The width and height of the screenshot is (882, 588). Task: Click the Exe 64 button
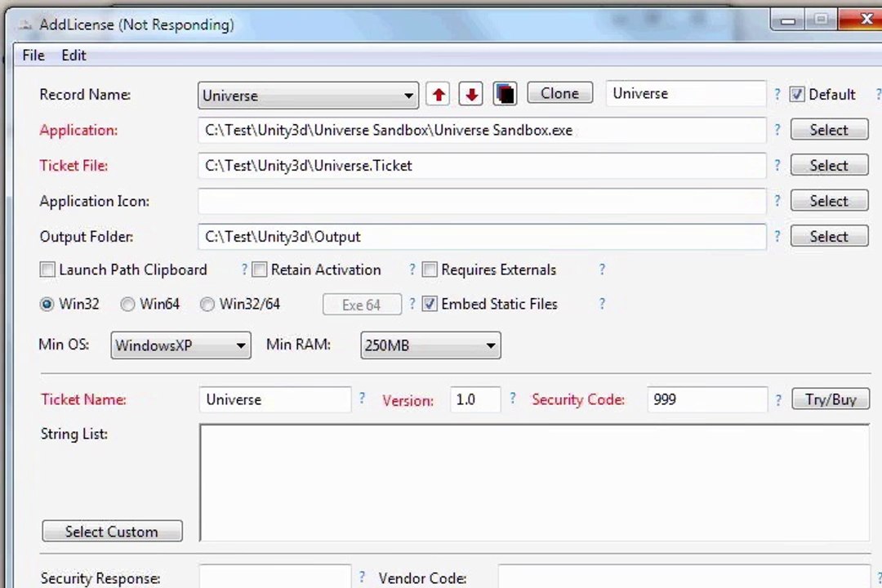[362, 305]
